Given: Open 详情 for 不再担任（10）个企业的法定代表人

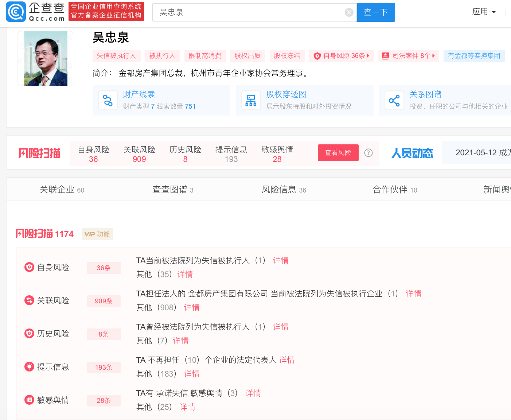Looking at the screenshot, I should coord(287,360).
